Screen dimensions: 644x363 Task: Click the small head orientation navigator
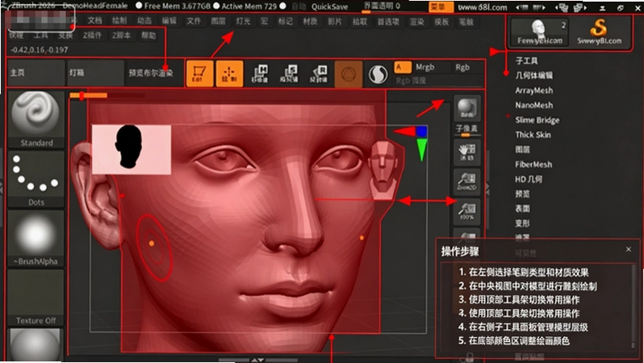tap(383, 169)
